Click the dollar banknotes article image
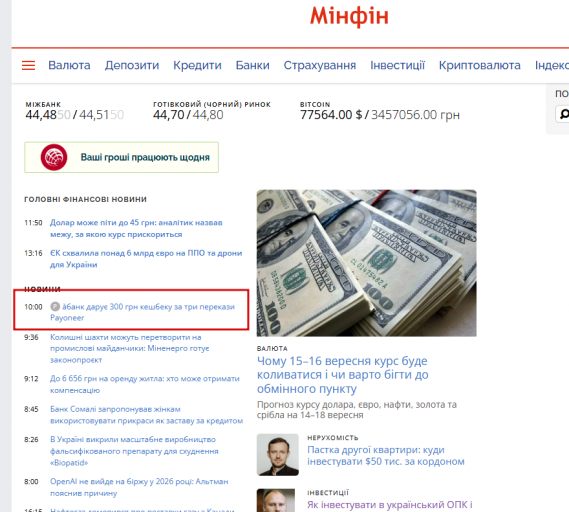 coord(367,263)
